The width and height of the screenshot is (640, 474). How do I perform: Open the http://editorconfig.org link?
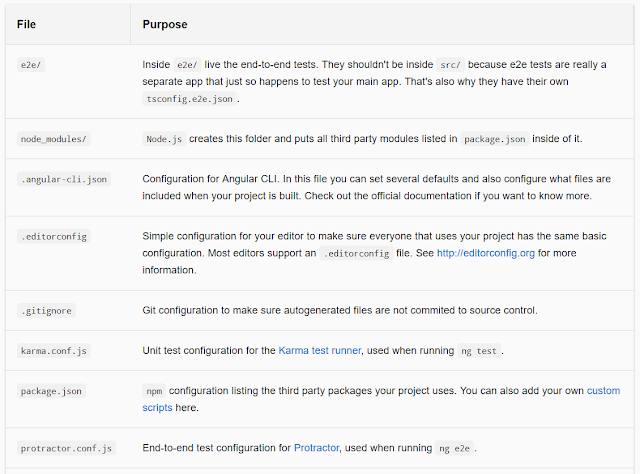coord(486,253)
